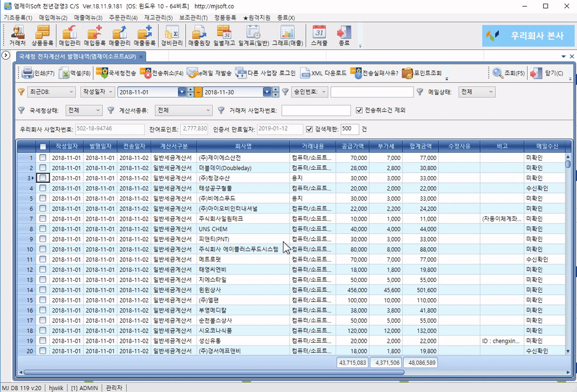
Task: Open the start date 2018-11-01 calendar dropdown
Action: click(182, 92)
